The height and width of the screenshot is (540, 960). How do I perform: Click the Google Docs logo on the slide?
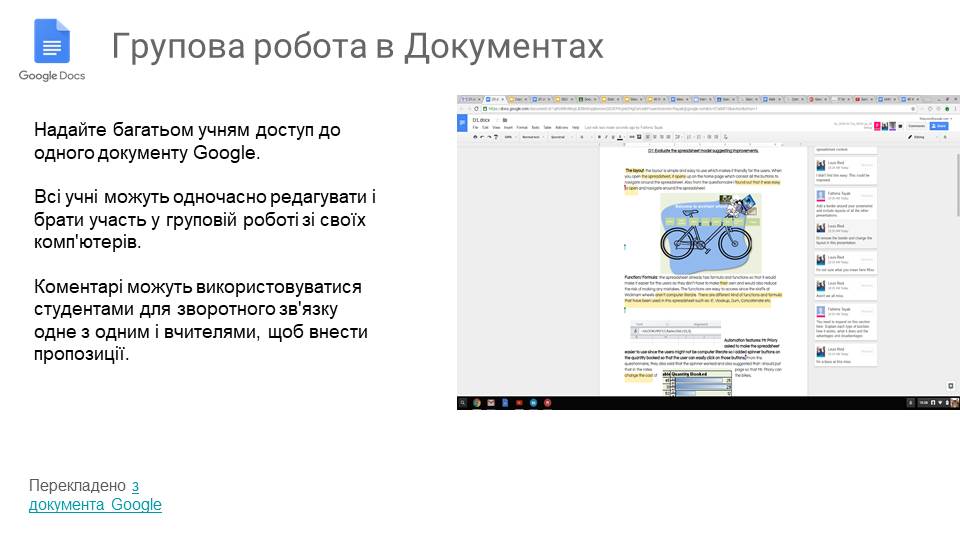pos(52,50)
